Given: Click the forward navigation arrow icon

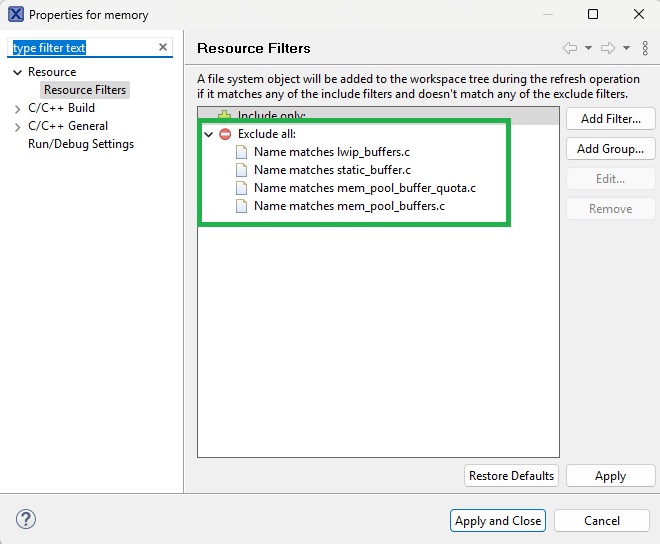Looking at the screenshot, I should coord(608,48).
